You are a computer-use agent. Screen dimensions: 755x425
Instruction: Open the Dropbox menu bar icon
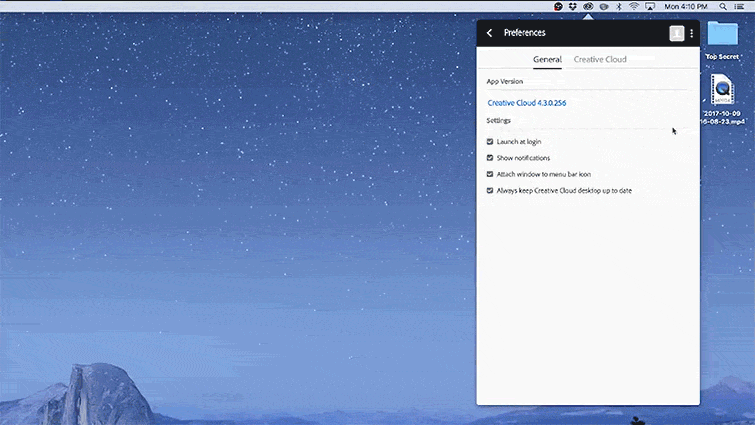(573, 6)
